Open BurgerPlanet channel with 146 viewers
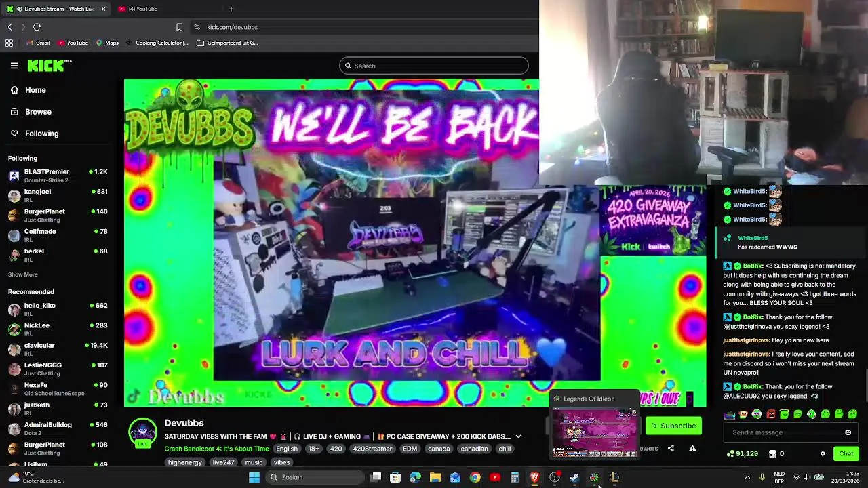 [x=58, y=215]
